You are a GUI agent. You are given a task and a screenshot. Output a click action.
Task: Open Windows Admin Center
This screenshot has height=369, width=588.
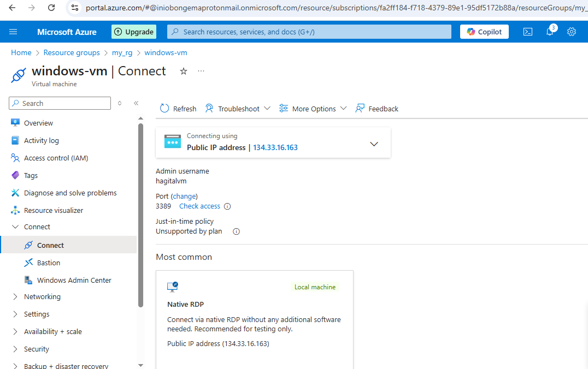click(74, 280)
